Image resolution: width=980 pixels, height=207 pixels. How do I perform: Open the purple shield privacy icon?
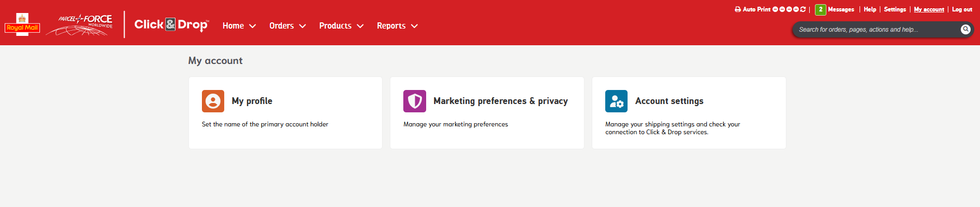click(x=415, y=101)
